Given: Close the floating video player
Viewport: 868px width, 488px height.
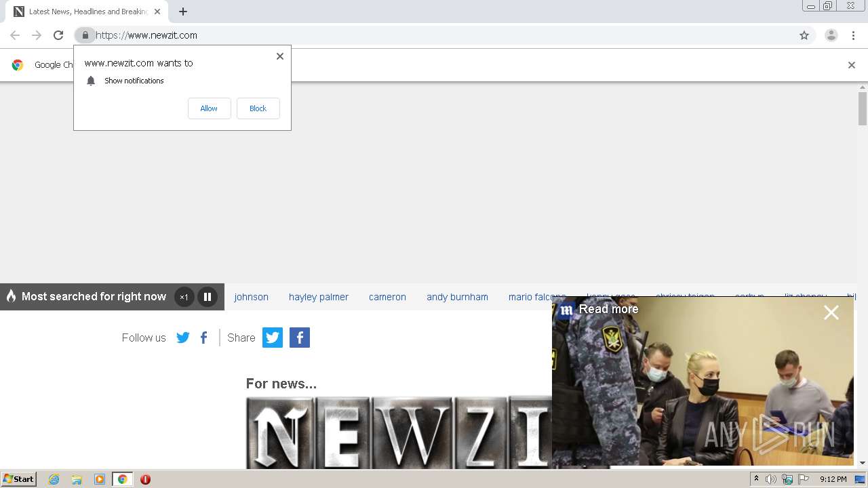Looking at the screenshot, I should (x=831, y=312).
